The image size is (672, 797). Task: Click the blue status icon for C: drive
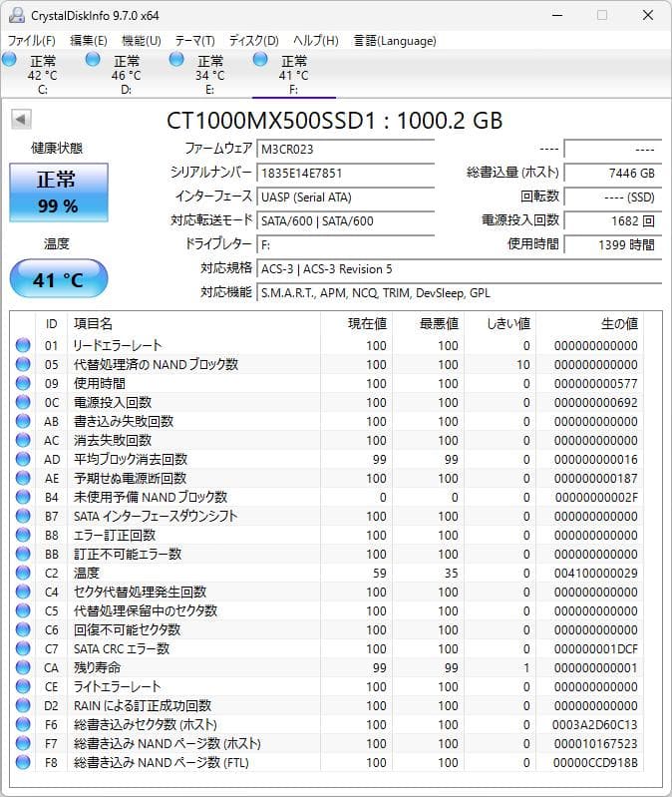click(9, 60)
